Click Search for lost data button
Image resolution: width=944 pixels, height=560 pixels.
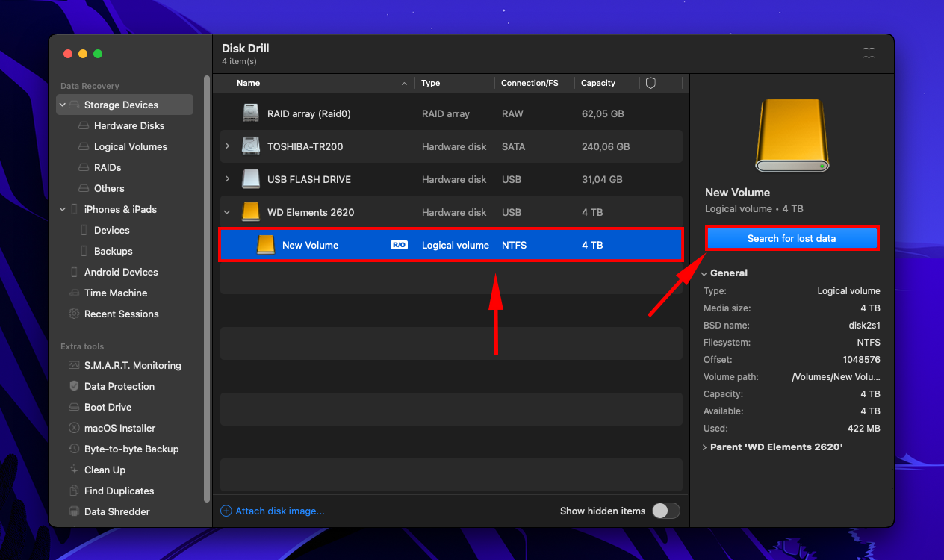pos(792,238)
